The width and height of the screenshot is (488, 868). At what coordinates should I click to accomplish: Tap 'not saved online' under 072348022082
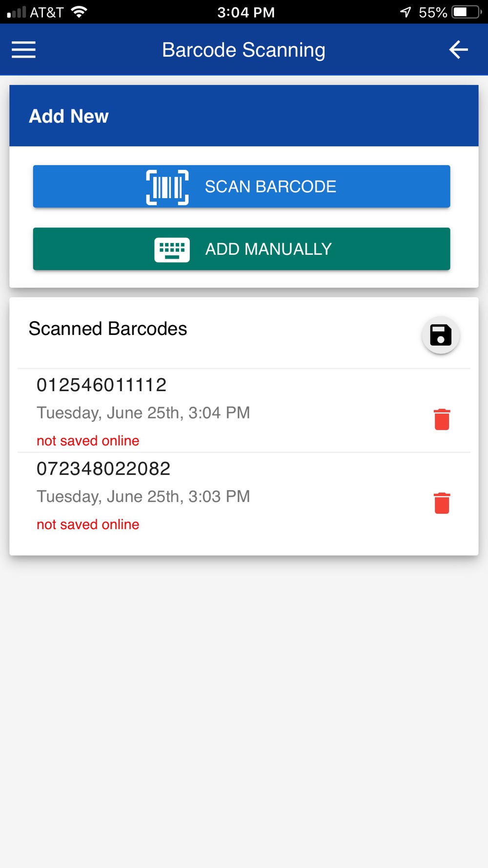pyautogui.click(x=88, y=525)
